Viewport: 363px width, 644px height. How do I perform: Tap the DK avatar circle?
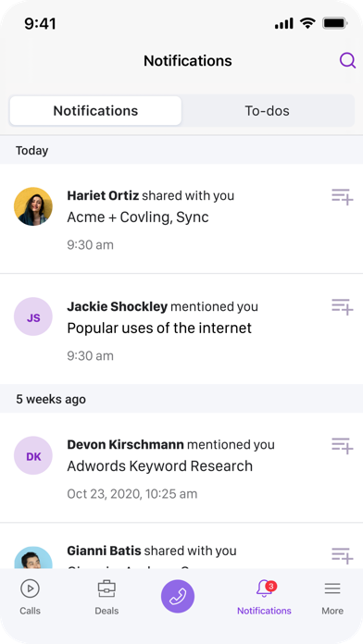pos(33,455)
